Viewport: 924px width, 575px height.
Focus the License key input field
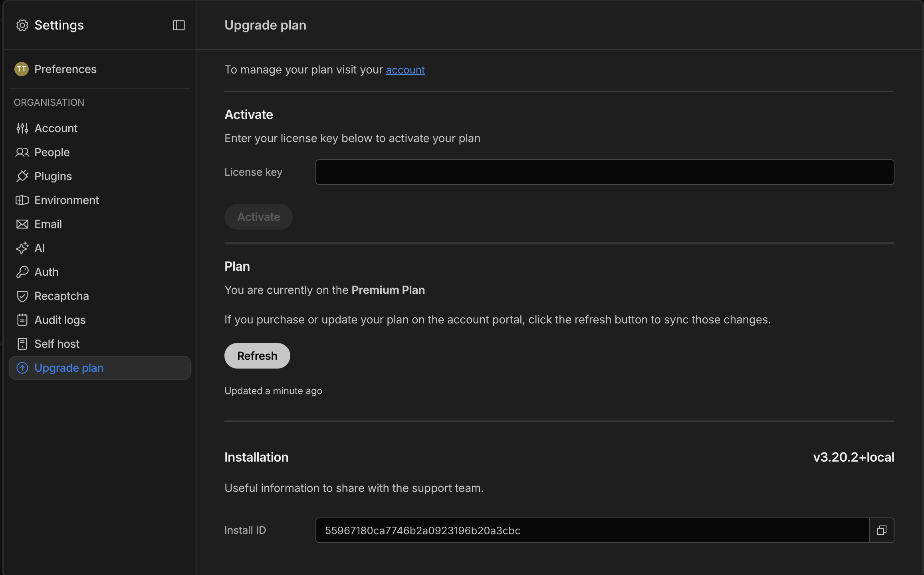(x=605, y=172)
